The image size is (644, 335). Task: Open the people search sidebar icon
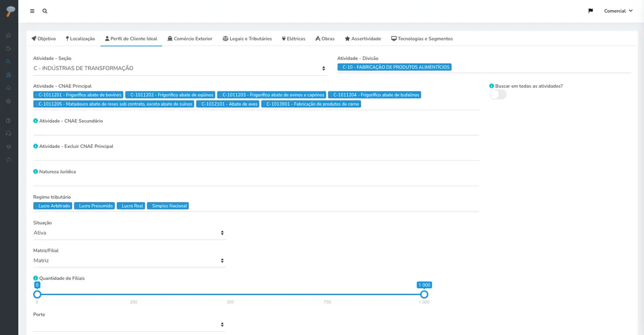[x=9, y=75]
